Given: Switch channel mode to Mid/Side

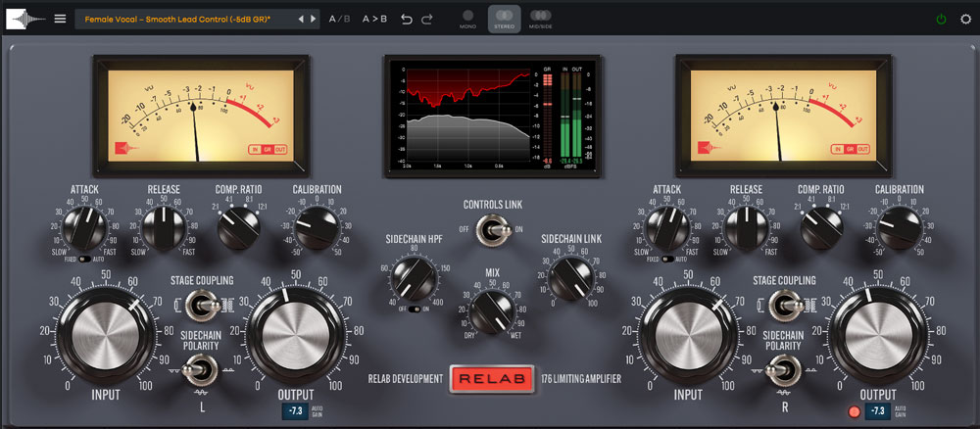Looking at the screenshot, I should click(x=541, y=19).
